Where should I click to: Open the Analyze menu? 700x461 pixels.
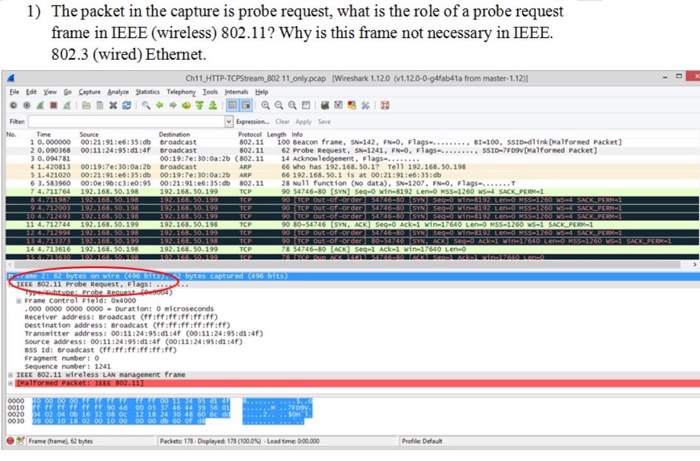[118, 92]
